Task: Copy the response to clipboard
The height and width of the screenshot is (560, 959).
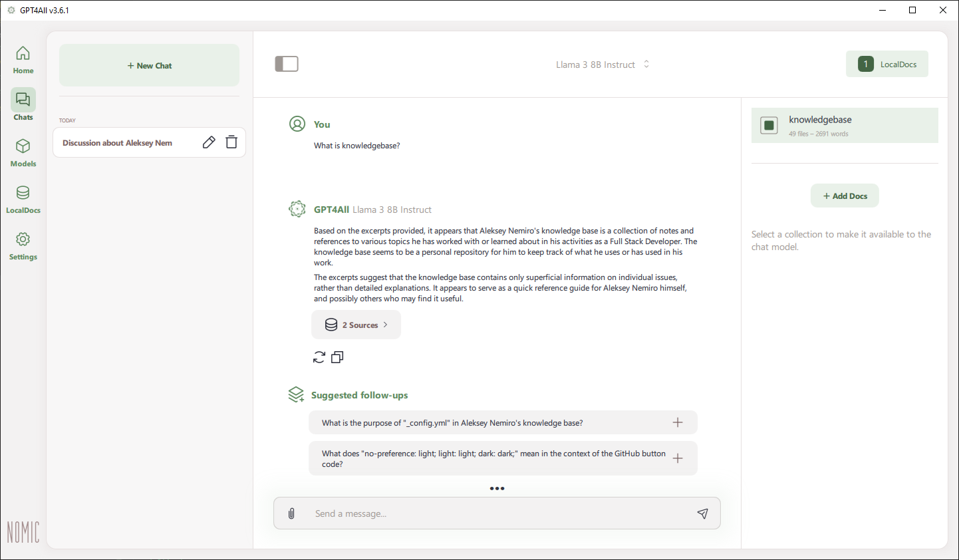Action: [x=337, y=357]
